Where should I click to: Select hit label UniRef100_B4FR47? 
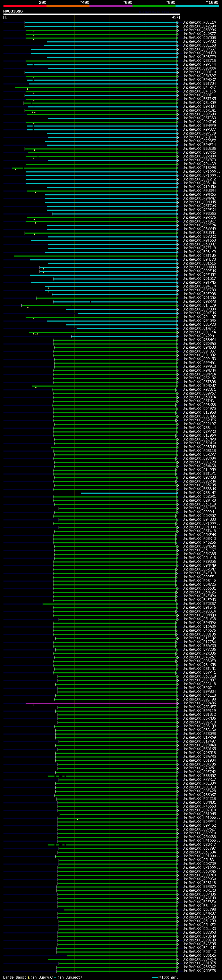tap(199, 88)
